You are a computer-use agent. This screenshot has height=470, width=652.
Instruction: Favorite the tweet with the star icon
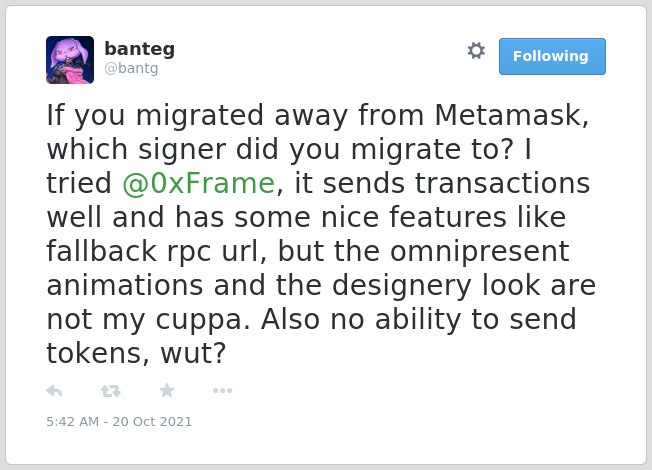coord(167,390)
